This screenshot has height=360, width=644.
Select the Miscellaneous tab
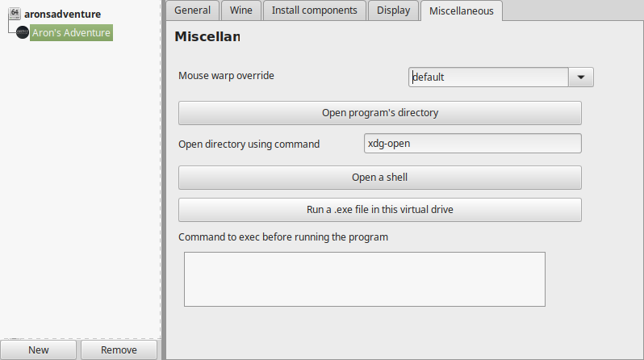(462, 10)
